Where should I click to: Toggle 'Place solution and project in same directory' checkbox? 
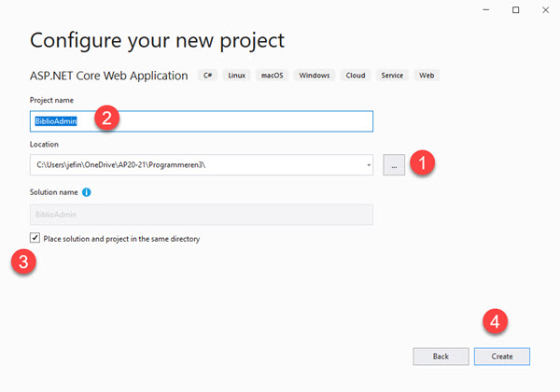(x=35, y=237)
